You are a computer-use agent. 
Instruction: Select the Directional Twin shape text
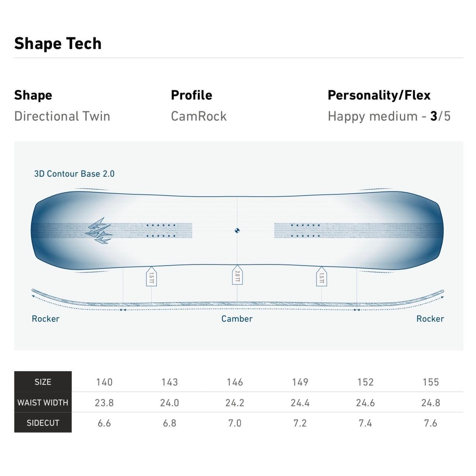(62, 116)
